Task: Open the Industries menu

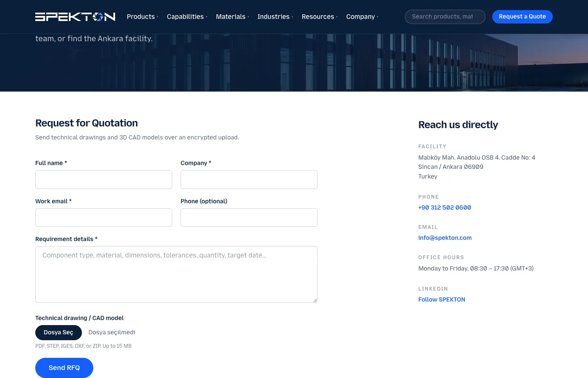Action: click(275, 17)
